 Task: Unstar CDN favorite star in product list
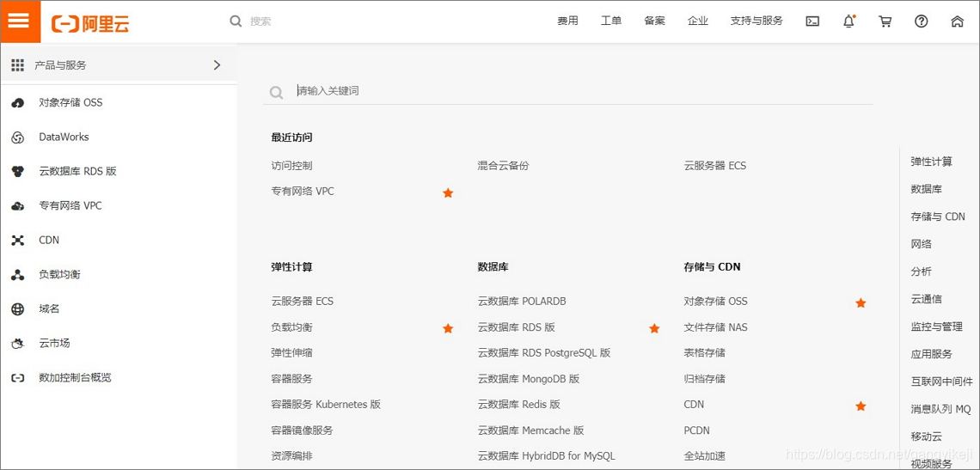coord(861,406)
